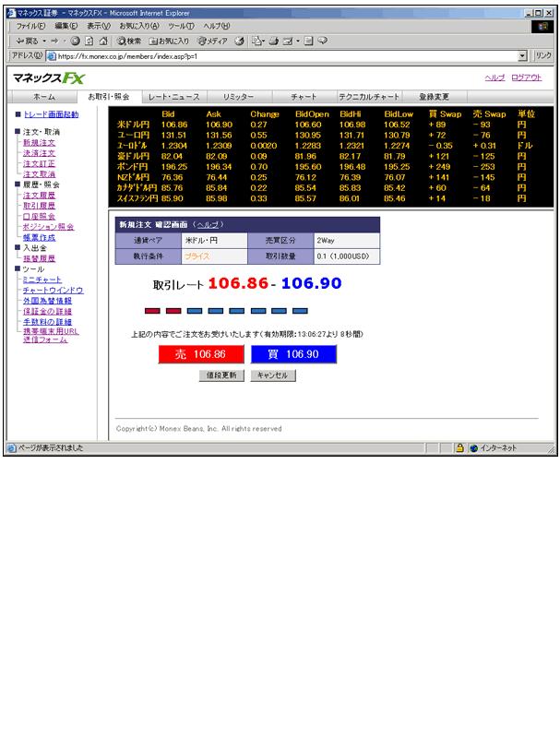Click the Edit page icon in toolbar
Screen dimensions: 560x738
pyautogui.click(x=288, y=41)
